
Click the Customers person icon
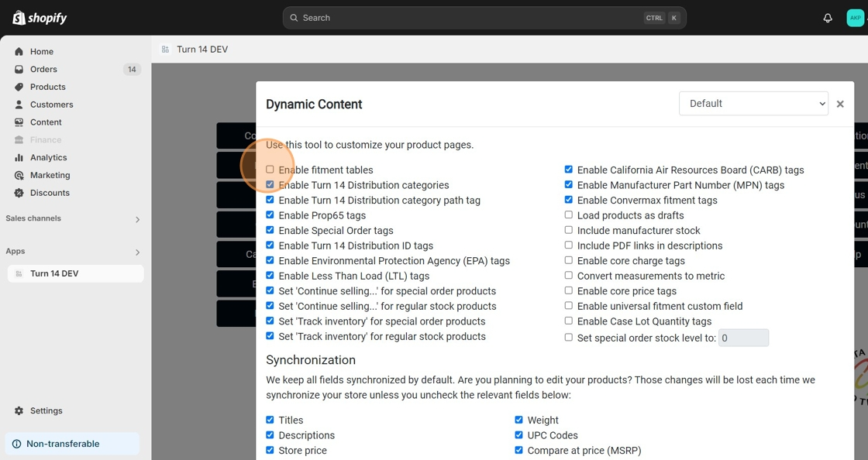click(x=19, y=105)
